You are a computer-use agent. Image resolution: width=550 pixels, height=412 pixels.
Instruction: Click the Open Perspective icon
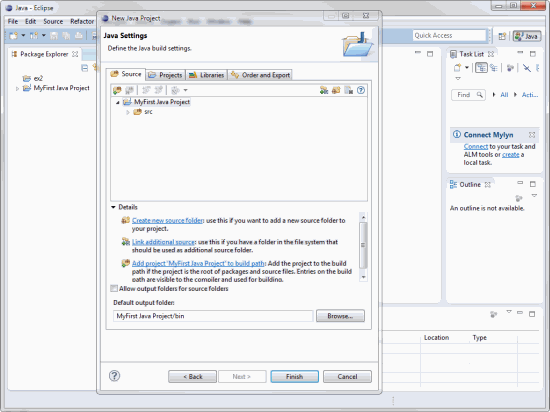point(502,36)
